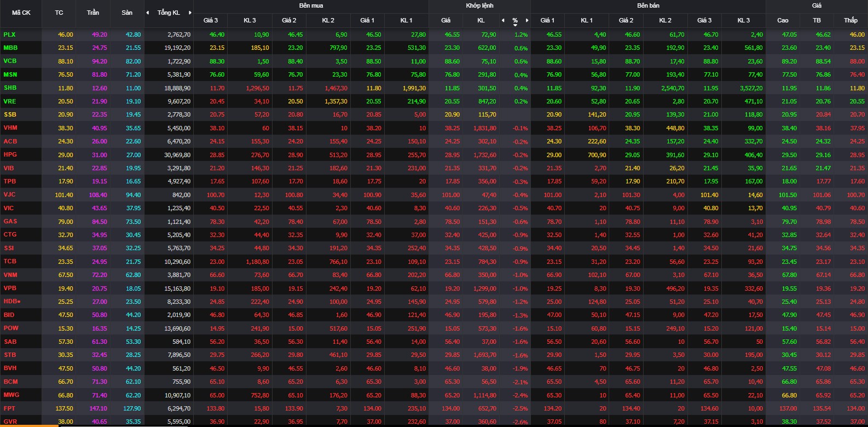Open the GAS stock symbol
Image resolution: width=868 pixels, height=427 pixels.
point(10,221)
